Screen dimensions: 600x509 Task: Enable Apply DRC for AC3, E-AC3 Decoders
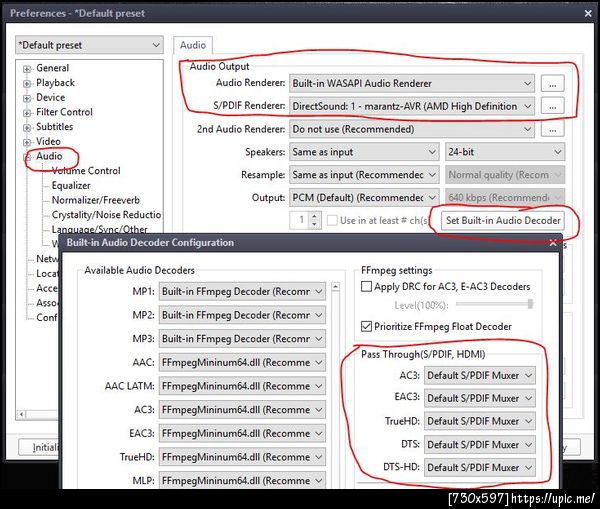[366, 287]
